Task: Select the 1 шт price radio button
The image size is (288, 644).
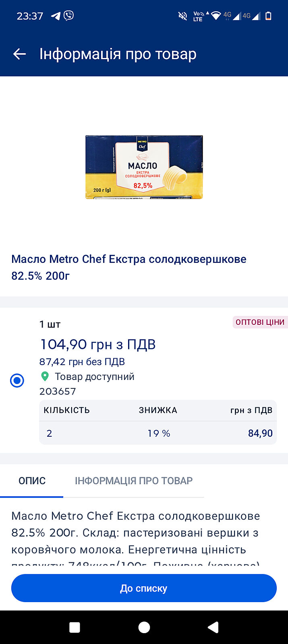Action: pyautogui.click(x=17, y=380)
